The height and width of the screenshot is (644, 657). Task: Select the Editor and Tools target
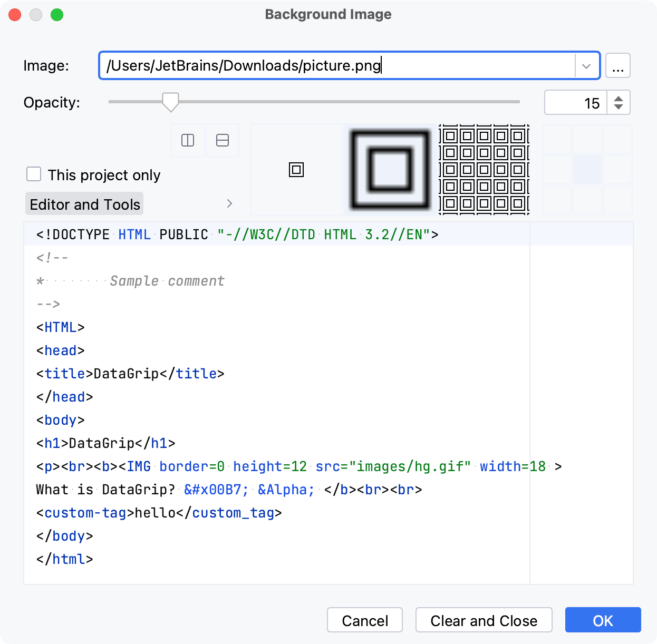click(x=85, y=204)
